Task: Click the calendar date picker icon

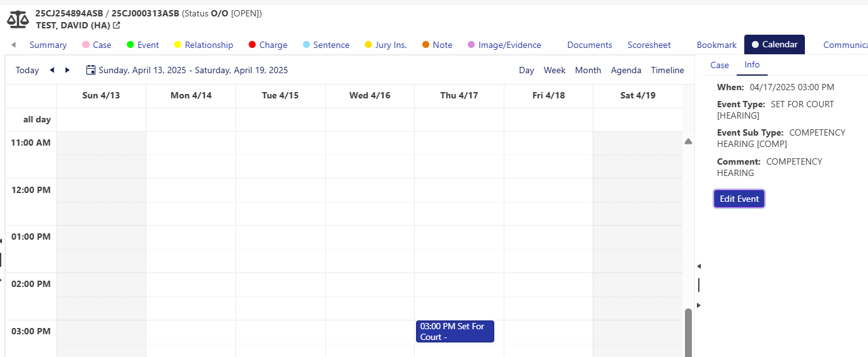Action: [x=91, y=70]
